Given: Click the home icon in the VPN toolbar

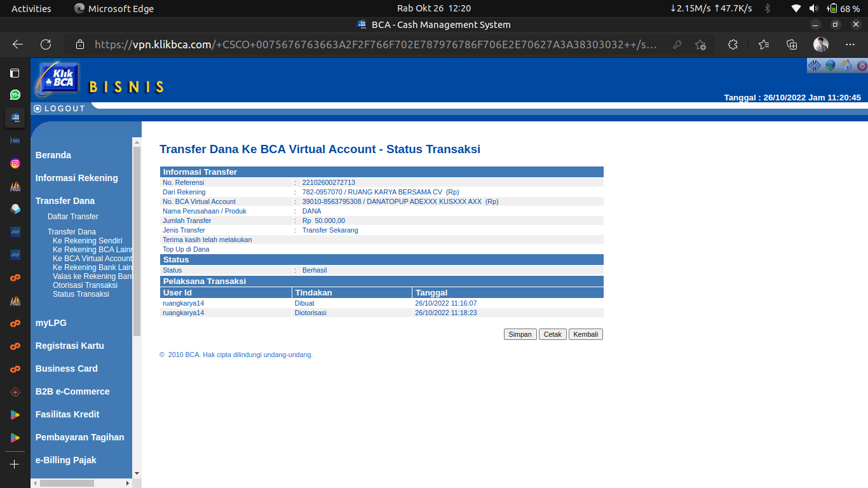Looking at the screenshot, I should (846, 65).
